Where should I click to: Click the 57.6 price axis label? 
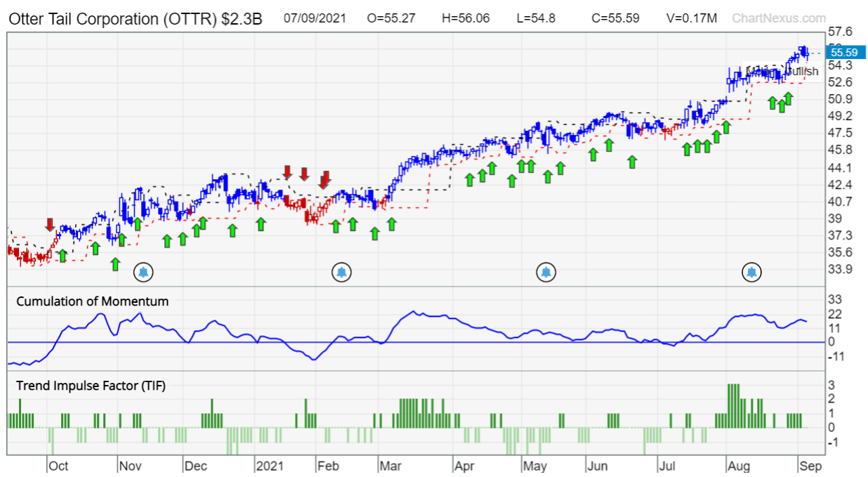[x=841, y=32]
